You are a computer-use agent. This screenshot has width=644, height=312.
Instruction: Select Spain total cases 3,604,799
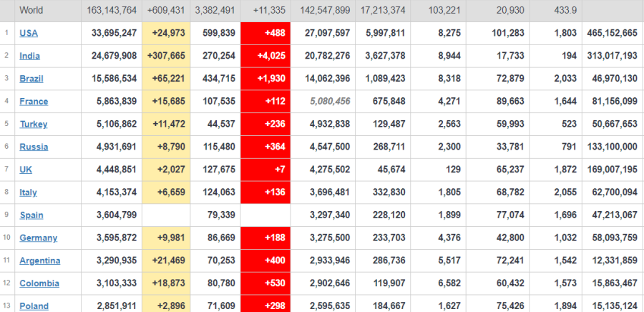coord(117,215)
